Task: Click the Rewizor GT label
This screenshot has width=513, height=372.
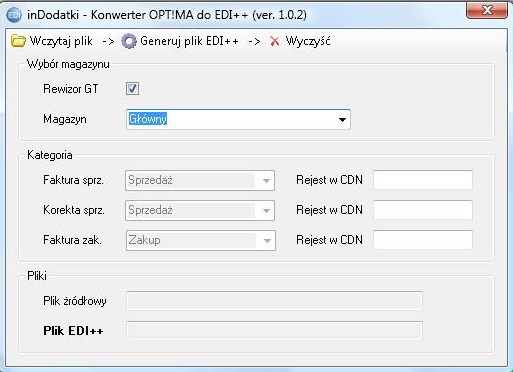Action: (71, 89)
